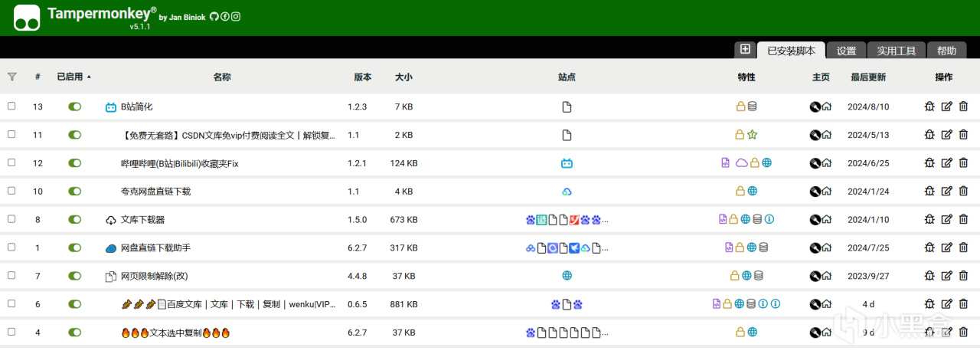Open the Instagram icon in the header
The height and width of the screenshot is (354, 980).
pyautogui.click(x=236, y=17)
